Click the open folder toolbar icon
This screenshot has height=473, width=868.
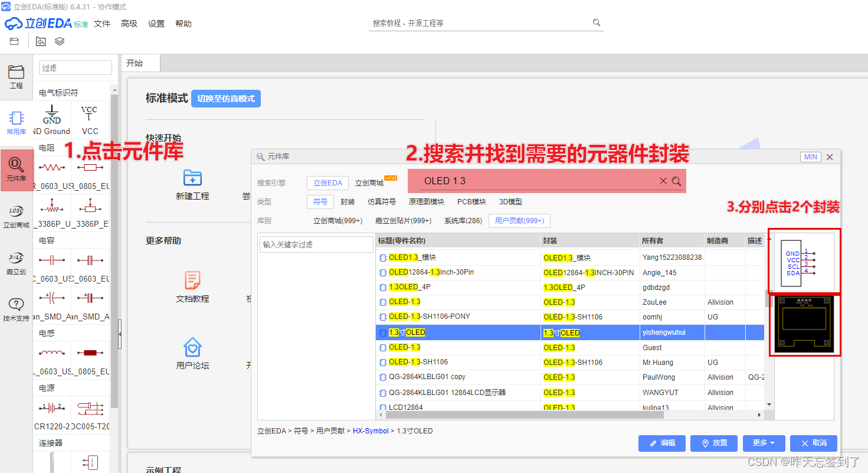click(x=14, y=41)
